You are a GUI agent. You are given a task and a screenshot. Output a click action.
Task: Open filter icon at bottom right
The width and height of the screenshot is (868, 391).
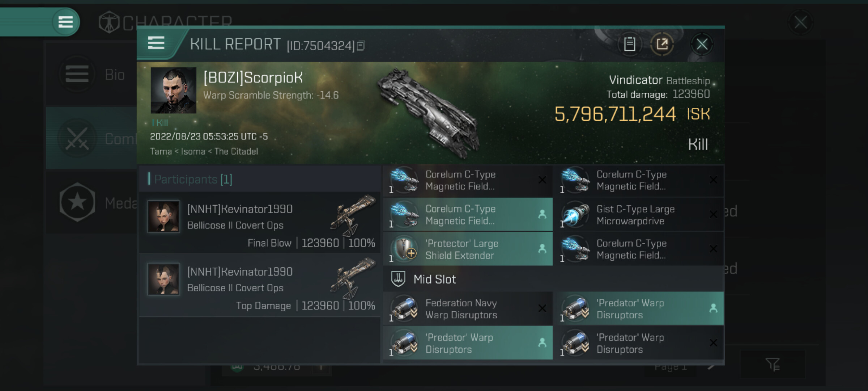point(772,364)
